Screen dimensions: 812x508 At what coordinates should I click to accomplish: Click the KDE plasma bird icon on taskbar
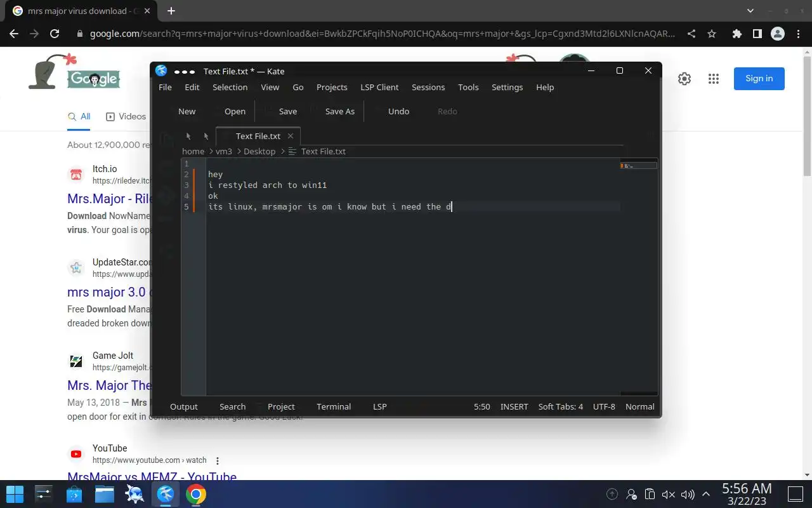134,494
